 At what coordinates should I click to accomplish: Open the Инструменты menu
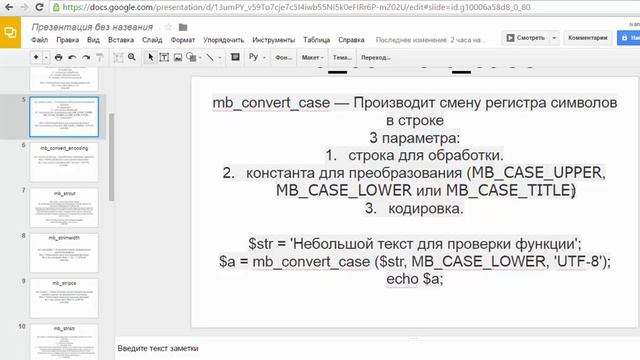coord(273,40)
